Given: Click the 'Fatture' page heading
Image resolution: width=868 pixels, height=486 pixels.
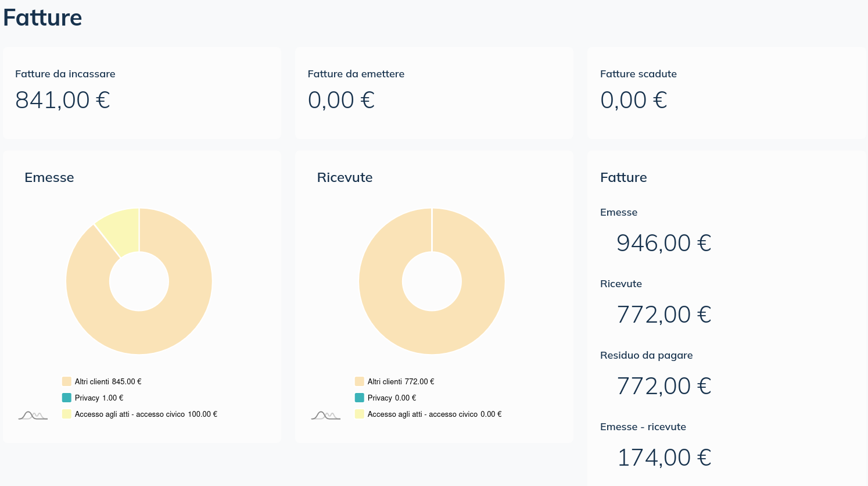Looking at the screenshot, I should (42, 18).
